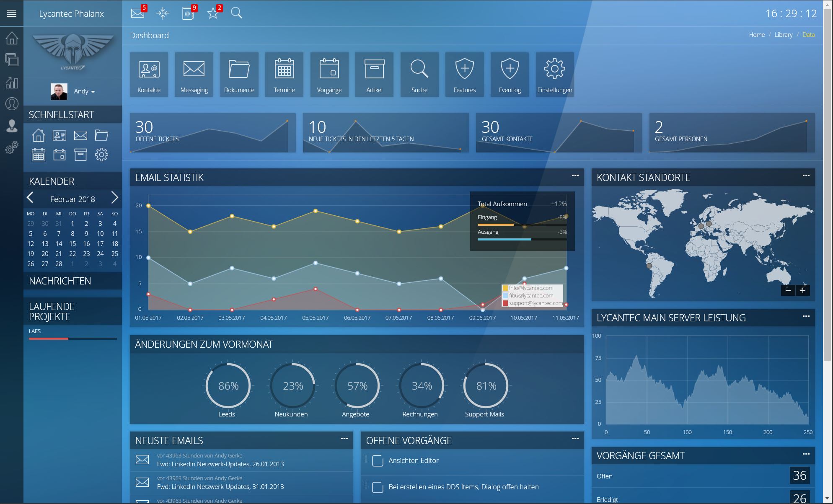The image size is (833, 504).
Task: Open the Andy user dropdown
Action: [x=84, y=91]
